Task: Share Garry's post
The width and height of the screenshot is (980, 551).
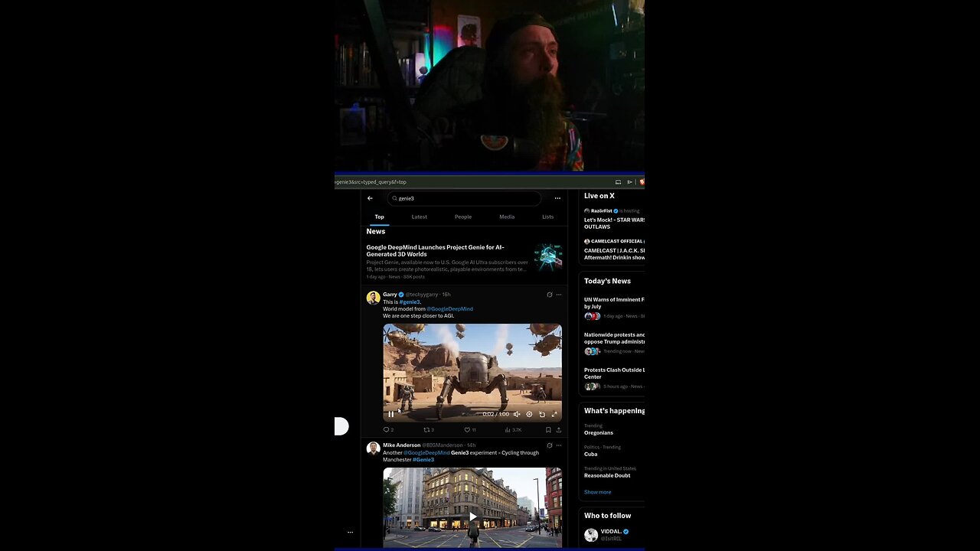Action: coord(559,430)
